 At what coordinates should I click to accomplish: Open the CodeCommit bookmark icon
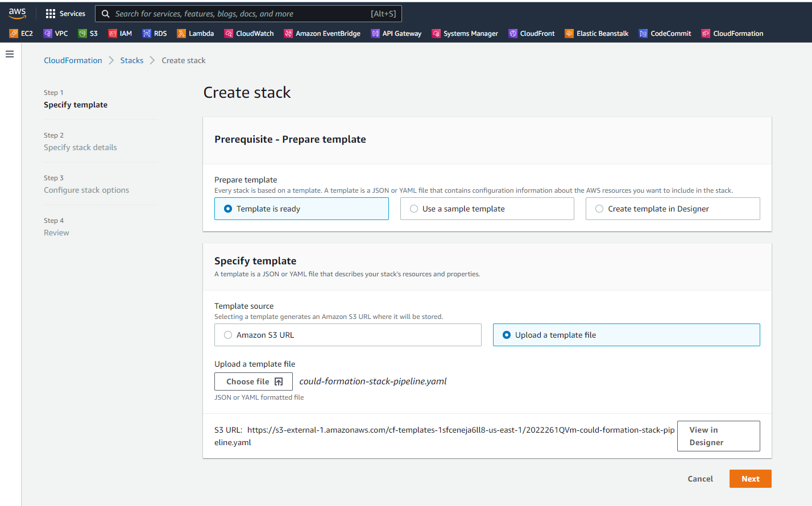(643, 34)
